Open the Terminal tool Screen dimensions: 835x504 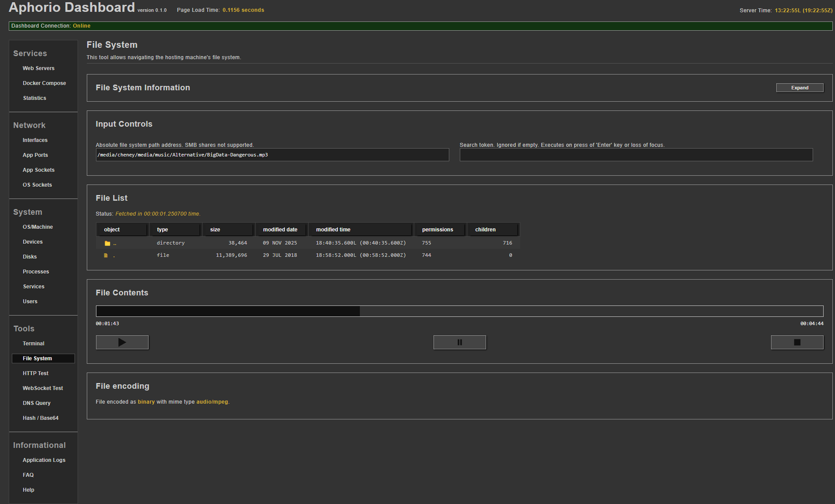point(34,344)
